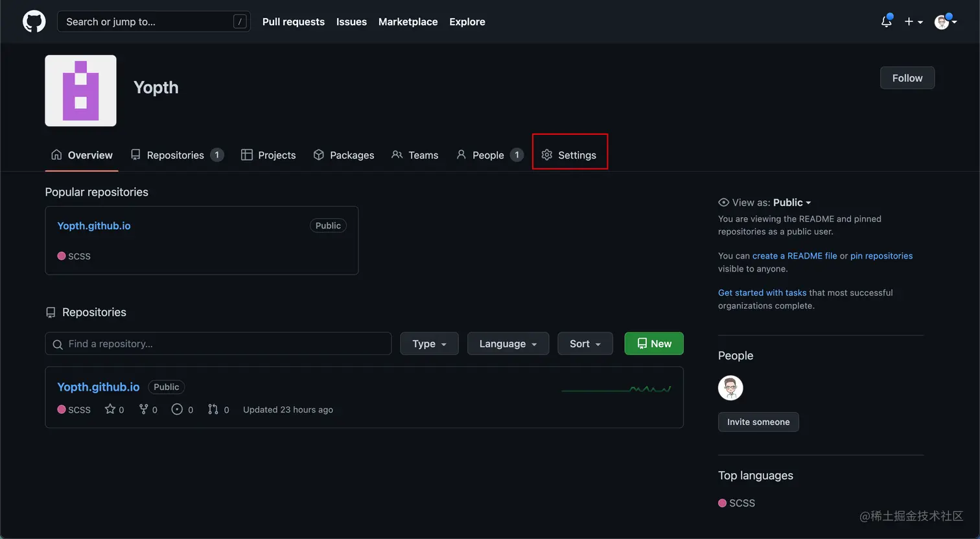The width and height of the screenshot is (980, 539).
Task: Go to Explore
Action: tap(467, 21)
